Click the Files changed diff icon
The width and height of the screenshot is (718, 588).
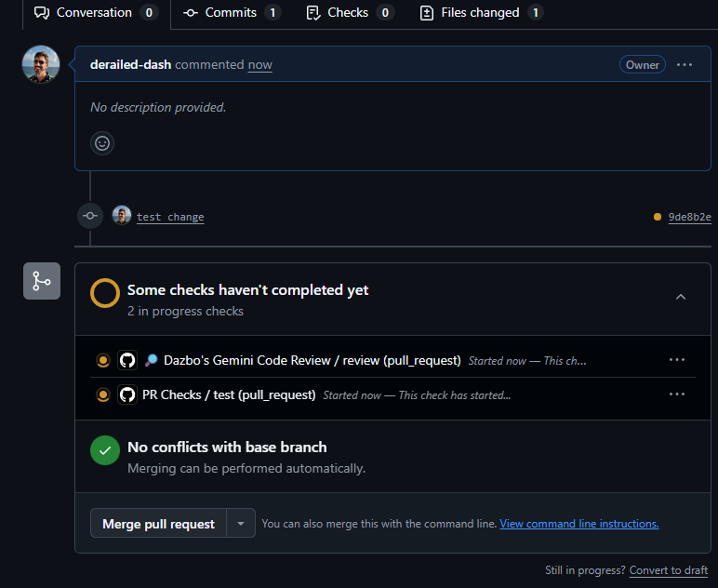[426, 13]
